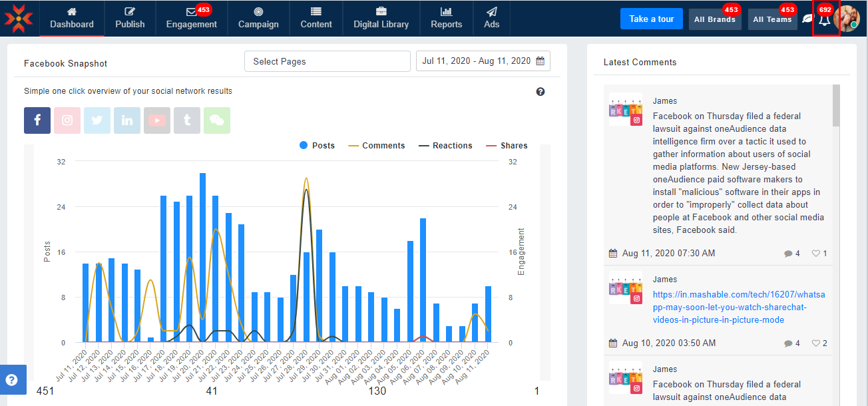Switch to the YouTube network icon

tap(157, 120)
